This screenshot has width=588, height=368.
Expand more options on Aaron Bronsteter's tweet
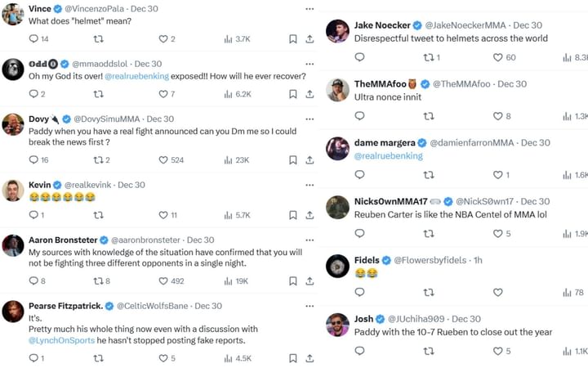[310, 240]
